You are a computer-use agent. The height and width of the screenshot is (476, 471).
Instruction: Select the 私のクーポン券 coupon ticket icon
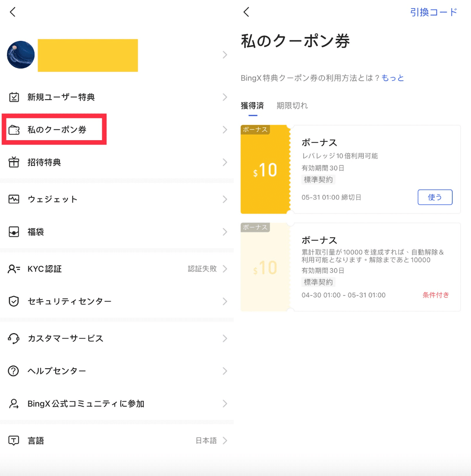(14, 129)
